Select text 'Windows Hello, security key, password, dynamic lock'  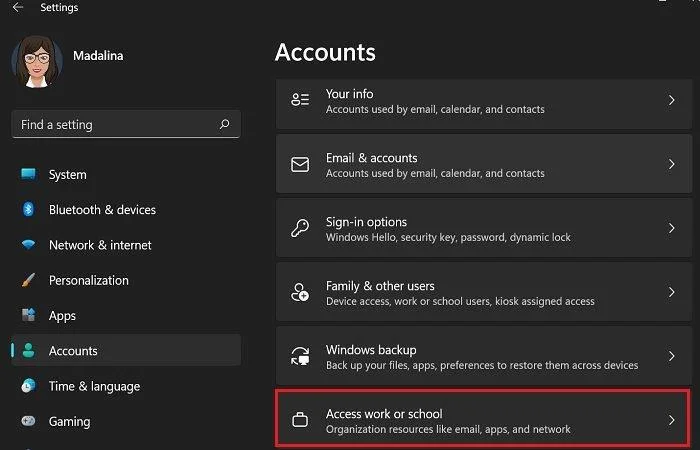[x=448, y=237]
